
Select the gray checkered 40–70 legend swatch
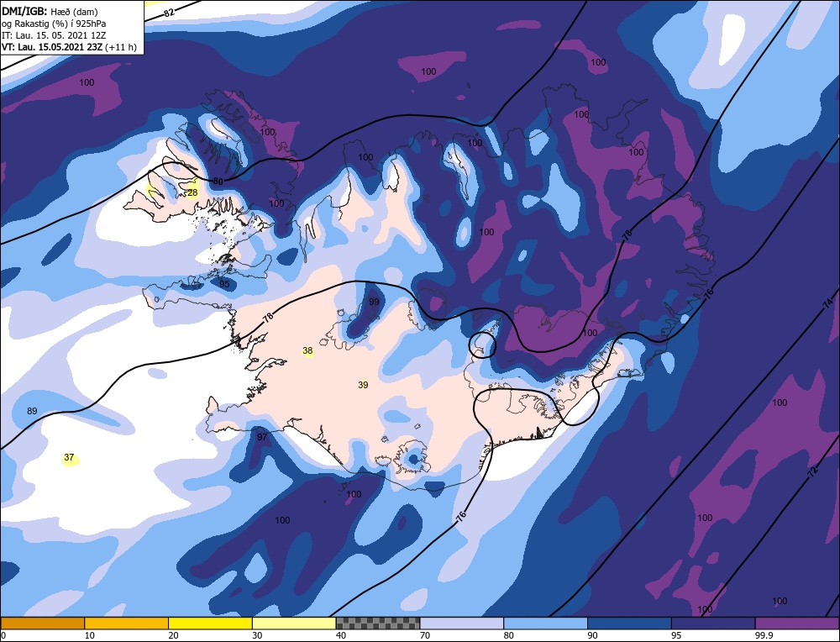(378, 623)
